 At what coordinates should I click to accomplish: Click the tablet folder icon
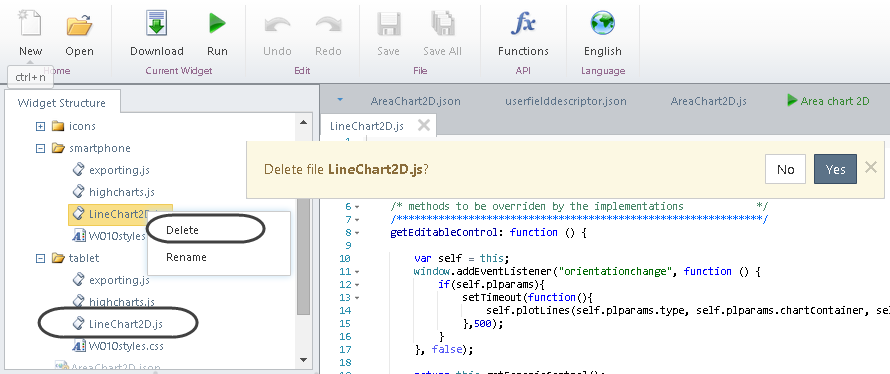57,258
